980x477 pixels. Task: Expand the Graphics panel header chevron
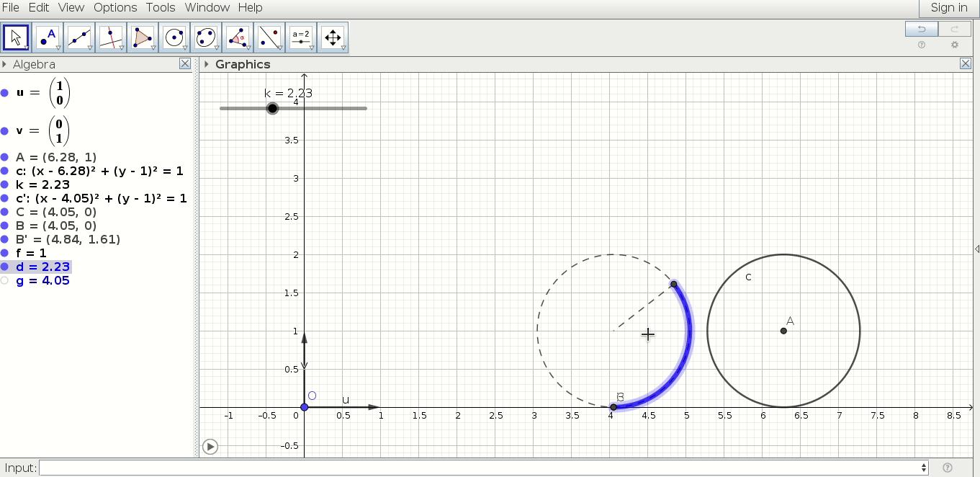pos(206,64)
